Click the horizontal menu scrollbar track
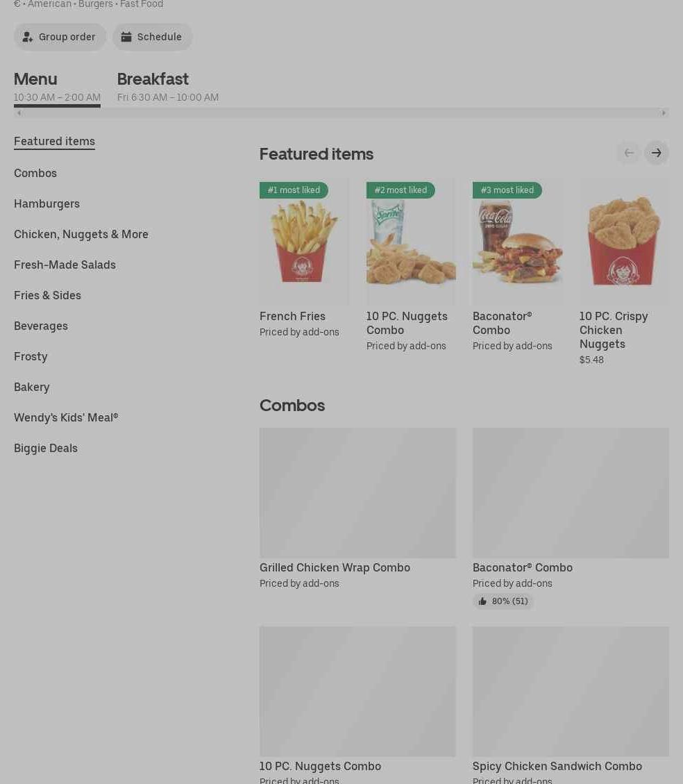Image resolution: width=683 pixels, height=784 pixels. coord(341,113)
